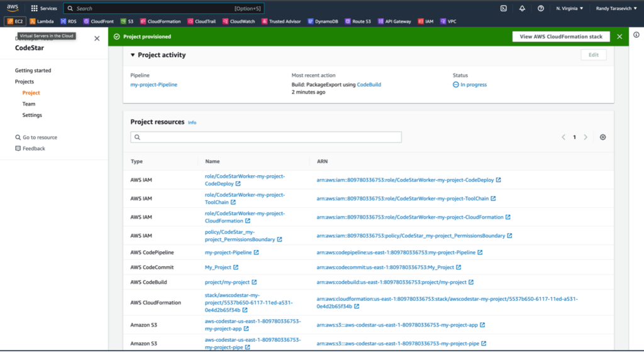The image size is (644, 353).
Task: Open CloudTrail favorite shortcut
Action: pyautogui.click(x=201, y=21)
